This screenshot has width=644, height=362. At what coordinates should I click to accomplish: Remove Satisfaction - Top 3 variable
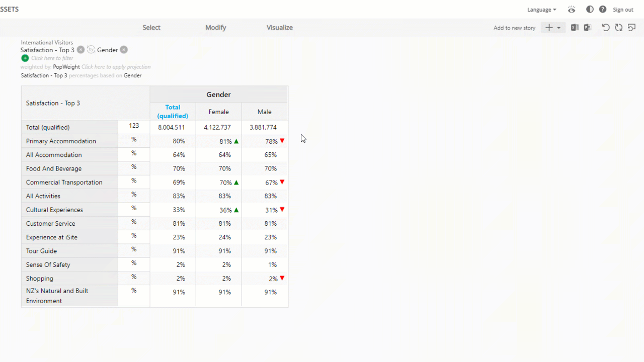[80, 50]
